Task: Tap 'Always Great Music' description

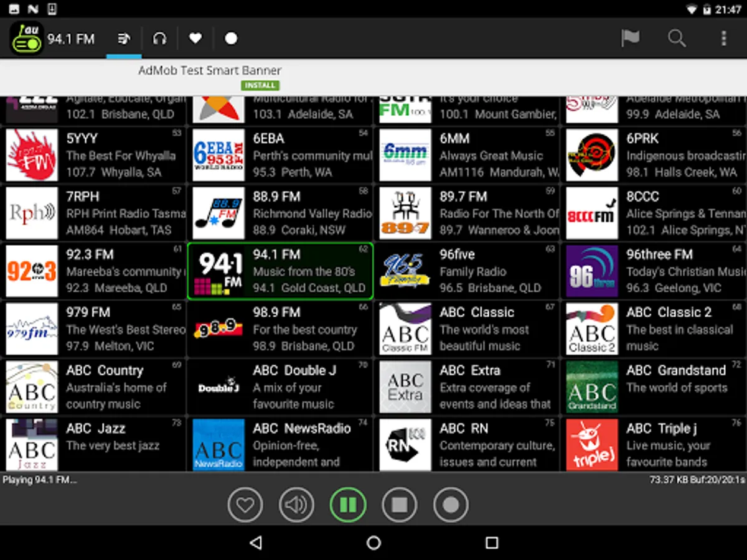Action: (491, 156)
